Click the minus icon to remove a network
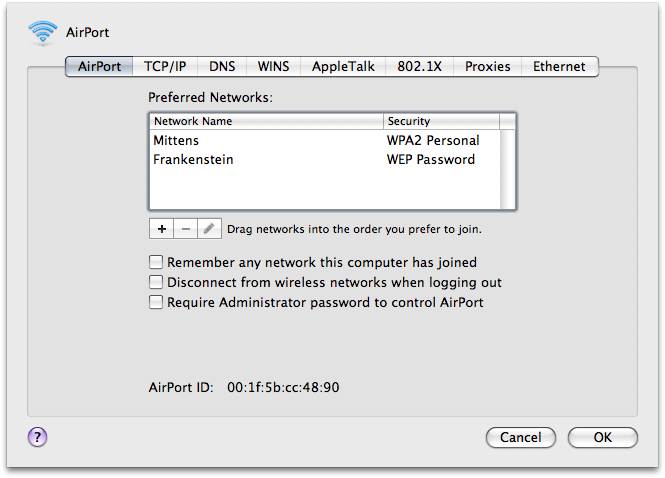The height and width of the screenshot is (478, 665). [186, 229]
